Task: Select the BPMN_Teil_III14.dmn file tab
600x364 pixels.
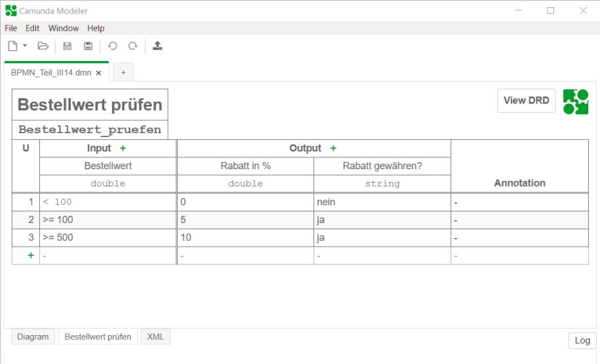Action: 56,72
